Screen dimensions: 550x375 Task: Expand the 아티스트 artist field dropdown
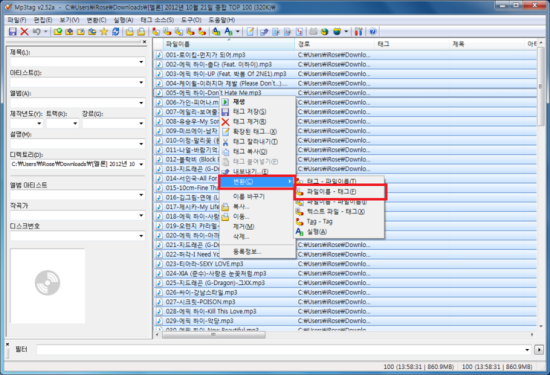(x=141, y=82)
